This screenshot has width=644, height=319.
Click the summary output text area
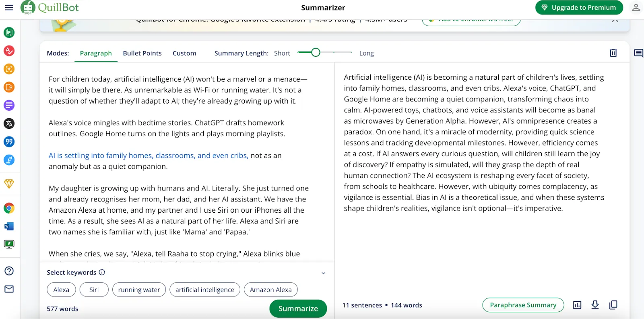[x=474, y=143]
